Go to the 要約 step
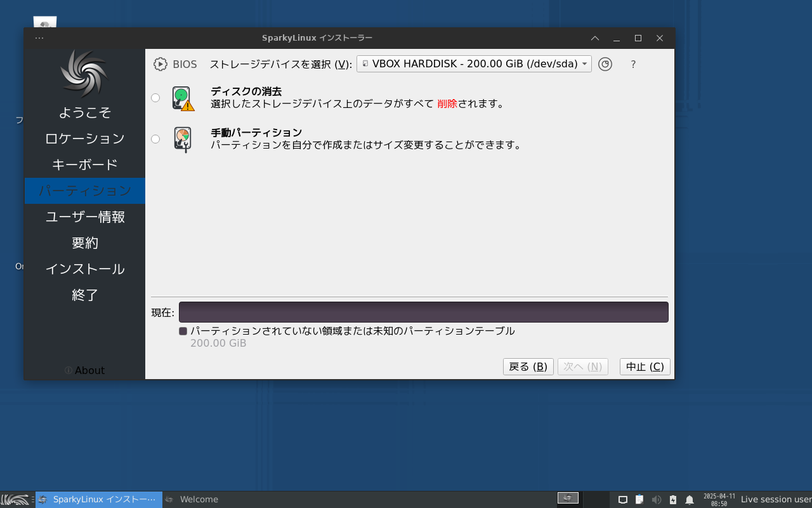Viewport: 812px width, 508px height. point(85,243)
